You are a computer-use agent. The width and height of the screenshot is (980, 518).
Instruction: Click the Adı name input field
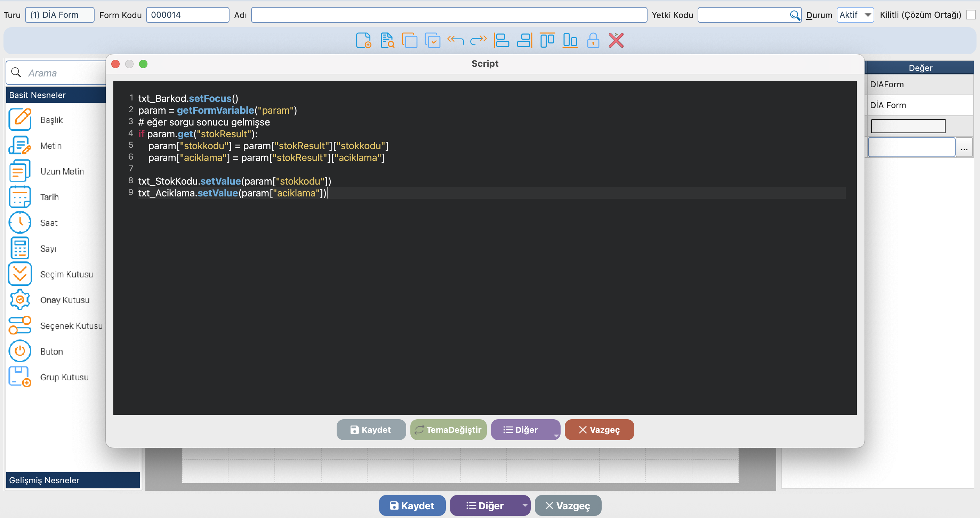coord(449,15)
